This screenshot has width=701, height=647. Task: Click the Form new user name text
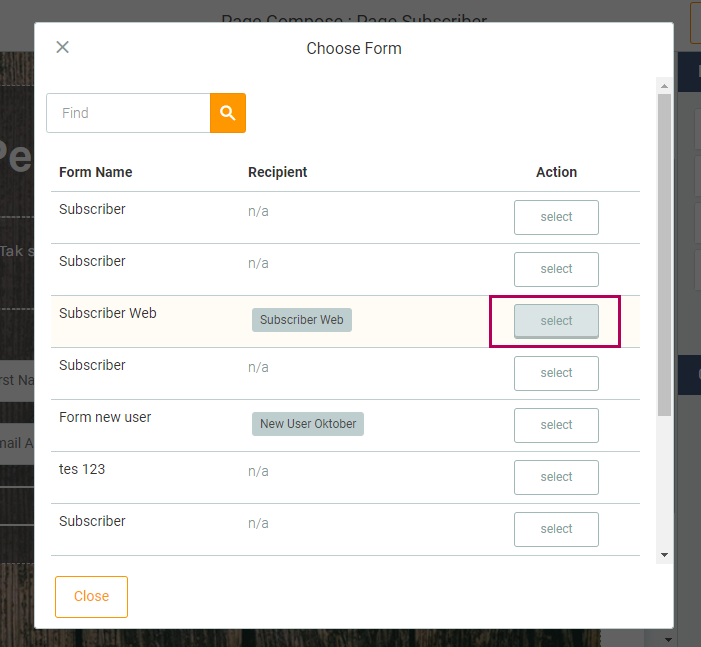pos(105,417)
